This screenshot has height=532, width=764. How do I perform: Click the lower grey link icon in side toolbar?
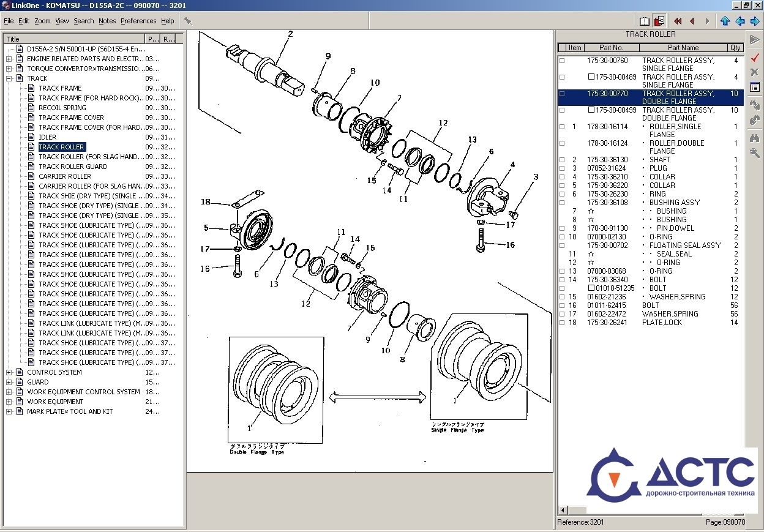point(755,121)
